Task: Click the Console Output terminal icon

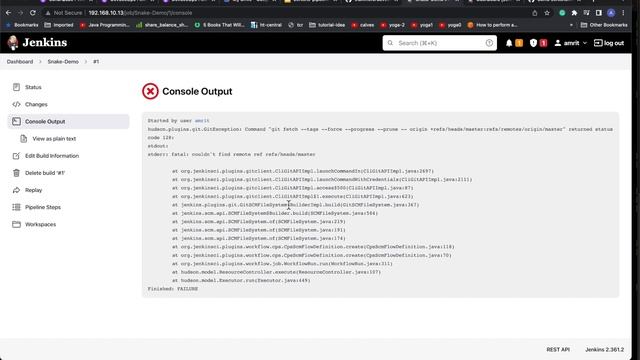Action: click(x=16, y=121)
